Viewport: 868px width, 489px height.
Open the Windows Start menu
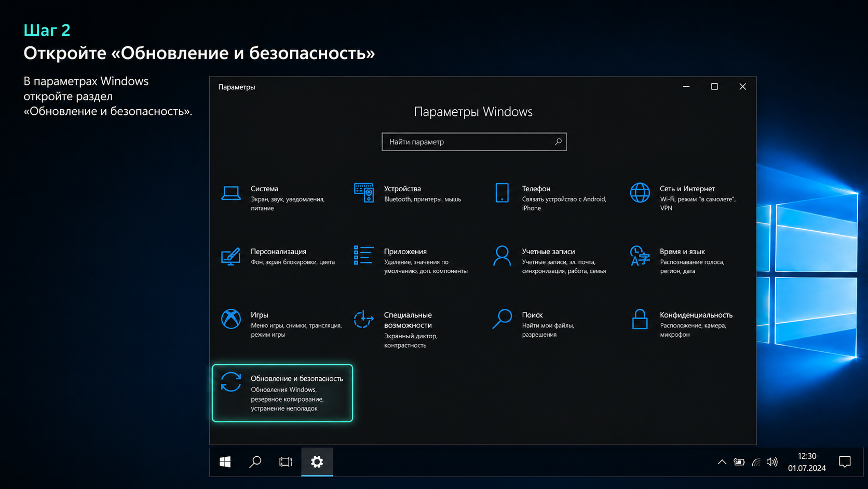(225, 461)
